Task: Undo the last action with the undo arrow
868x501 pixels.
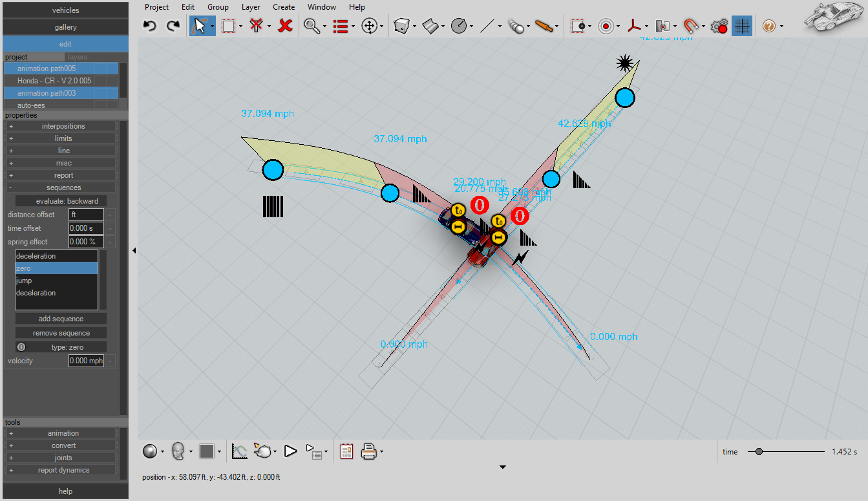Action: [x=149, y=26]
